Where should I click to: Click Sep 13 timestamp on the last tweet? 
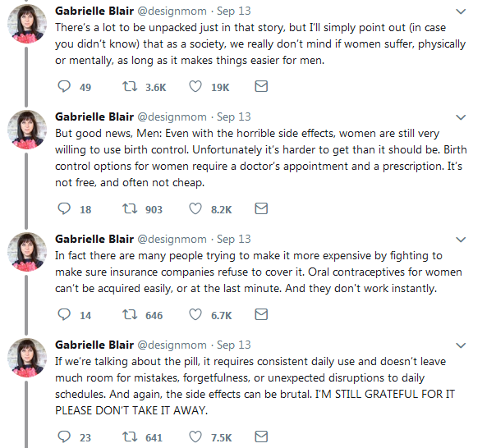(234, 345)
